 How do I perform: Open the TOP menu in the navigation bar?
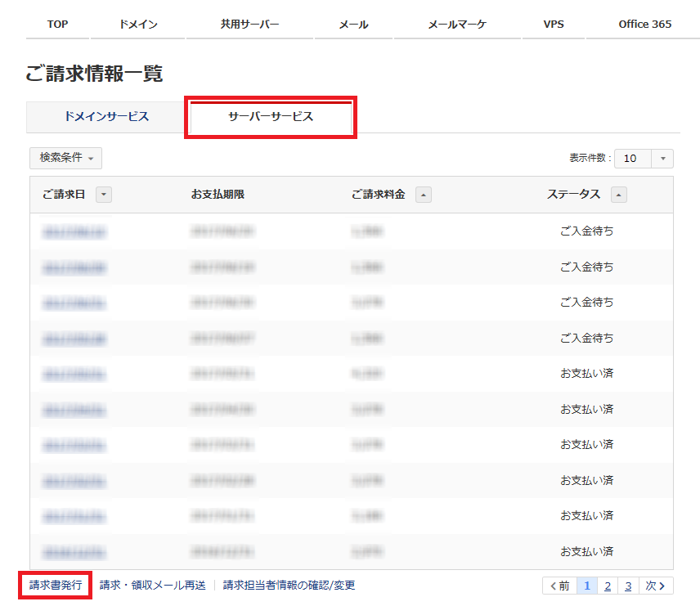coord(56,24)
